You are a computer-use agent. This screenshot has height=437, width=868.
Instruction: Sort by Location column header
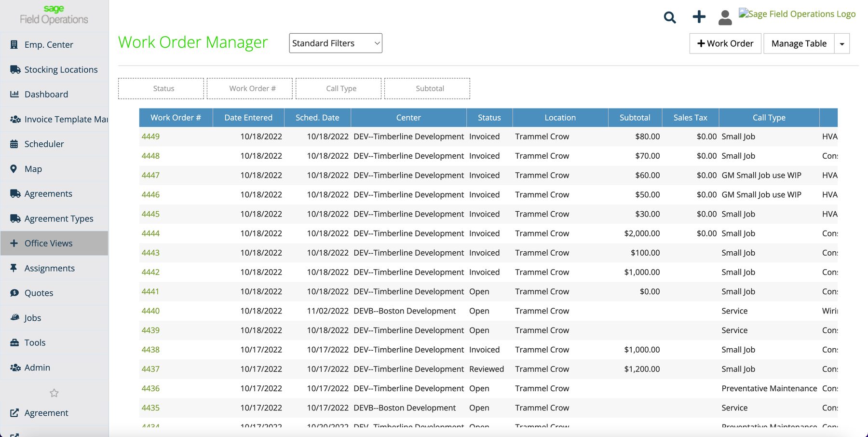(560, 118)
